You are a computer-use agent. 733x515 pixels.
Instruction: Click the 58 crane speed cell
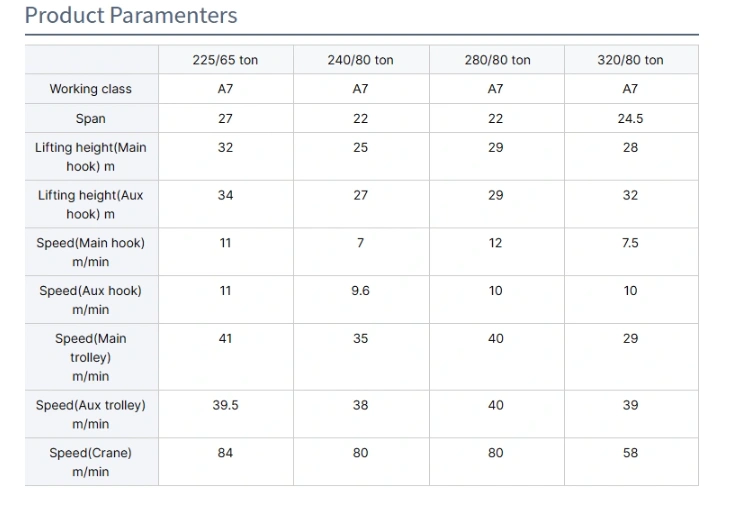(630, 453)
